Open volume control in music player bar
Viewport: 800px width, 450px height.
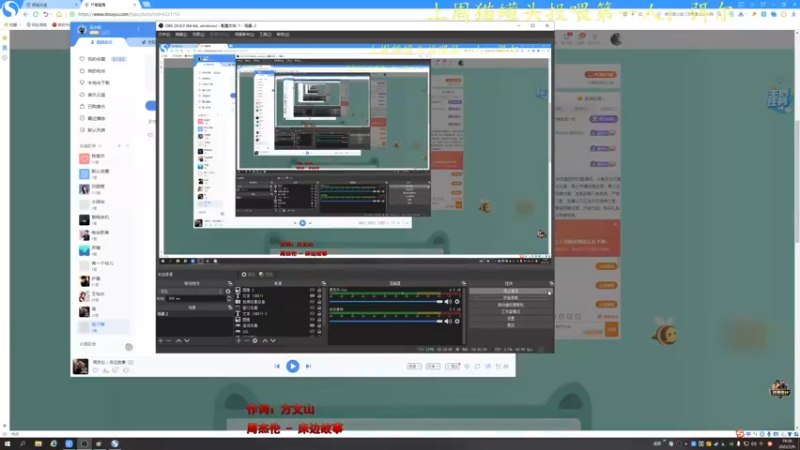(467, 366)
